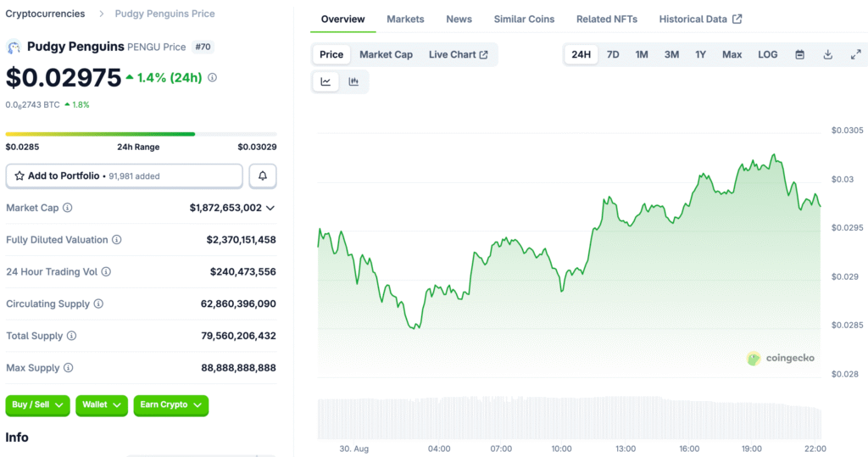Open the News tab
The height and width of the screenshot is (457, 868).
459,19
